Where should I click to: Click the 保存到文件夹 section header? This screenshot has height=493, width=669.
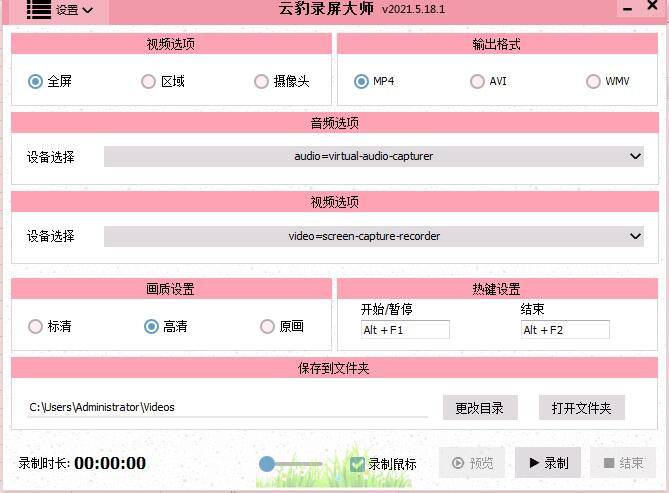coord(334,368)
